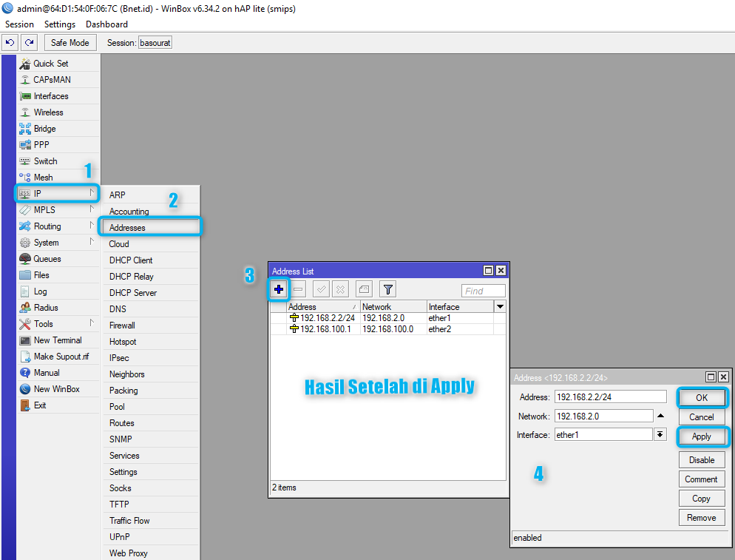Click the Find input field in Address List
The image size is (735, 560).
point(483,290)
